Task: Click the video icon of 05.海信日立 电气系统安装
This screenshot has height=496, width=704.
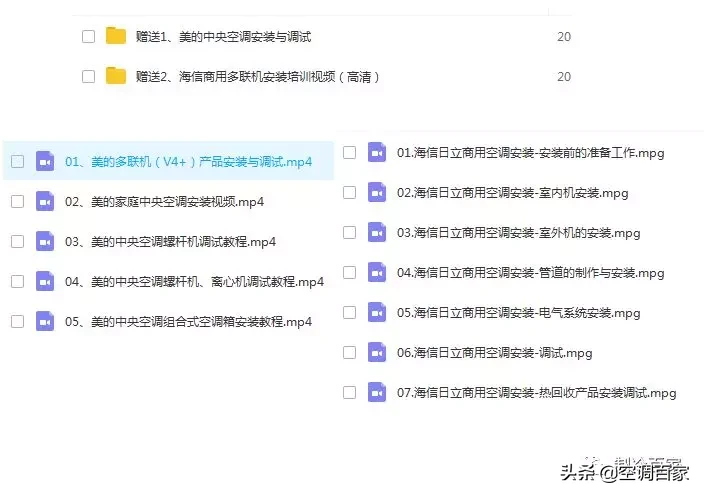Action: coord(377,312)
